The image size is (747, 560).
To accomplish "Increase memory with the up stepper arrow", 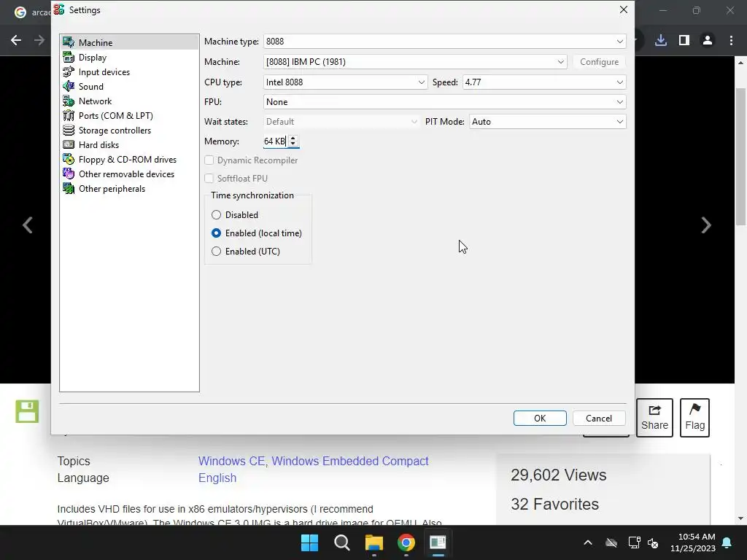I will point(293,138).
